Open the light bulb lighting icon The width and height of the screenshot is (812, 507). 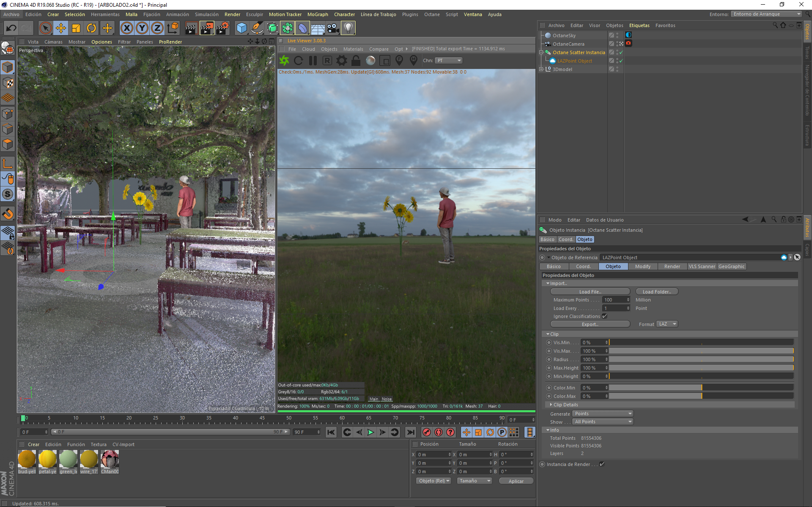pyautogui.click(x=348, y=28)
